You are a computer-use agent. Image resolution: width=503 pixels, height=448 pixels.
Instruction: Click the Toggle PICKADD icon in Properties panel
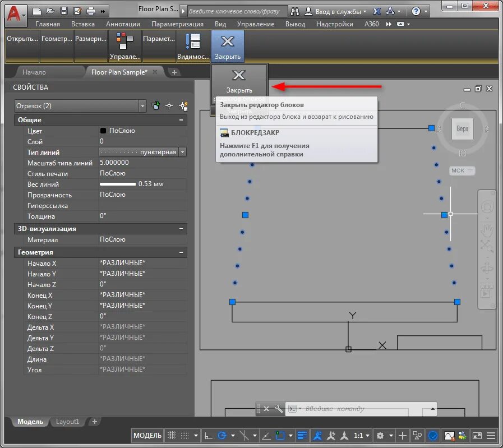pos(156,106)
